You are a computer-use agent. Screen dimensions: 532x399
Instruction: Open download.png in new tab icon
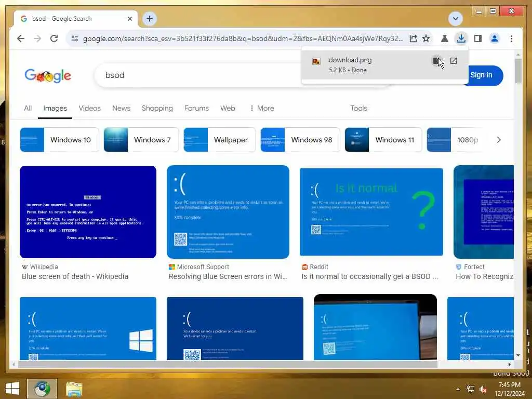(453, 61)
